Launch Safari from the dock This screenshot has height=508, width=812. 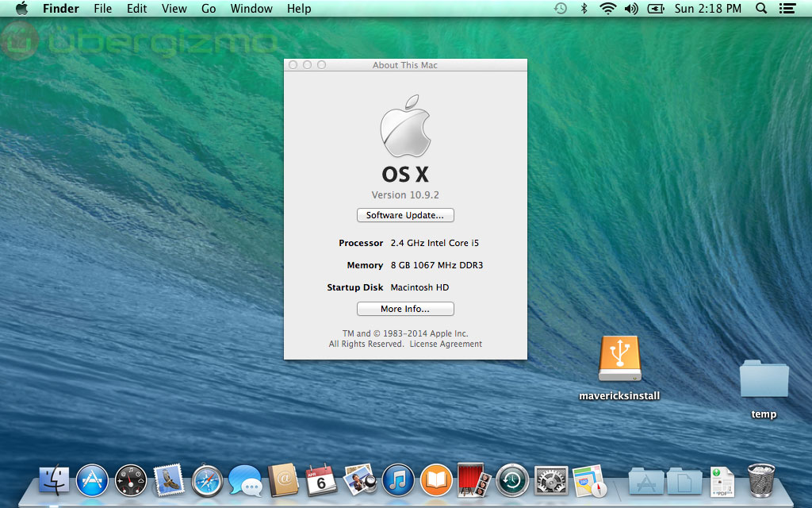pos(207,480)
